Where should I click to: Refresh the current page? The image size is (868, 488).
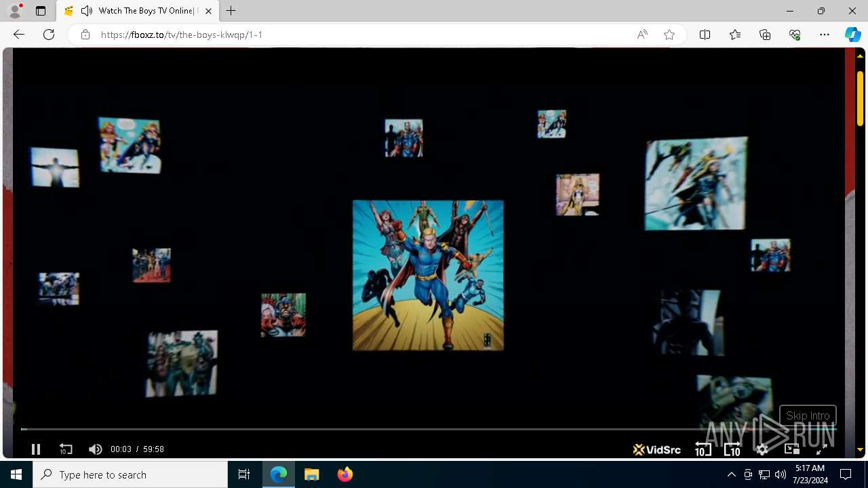click(49, 35)
